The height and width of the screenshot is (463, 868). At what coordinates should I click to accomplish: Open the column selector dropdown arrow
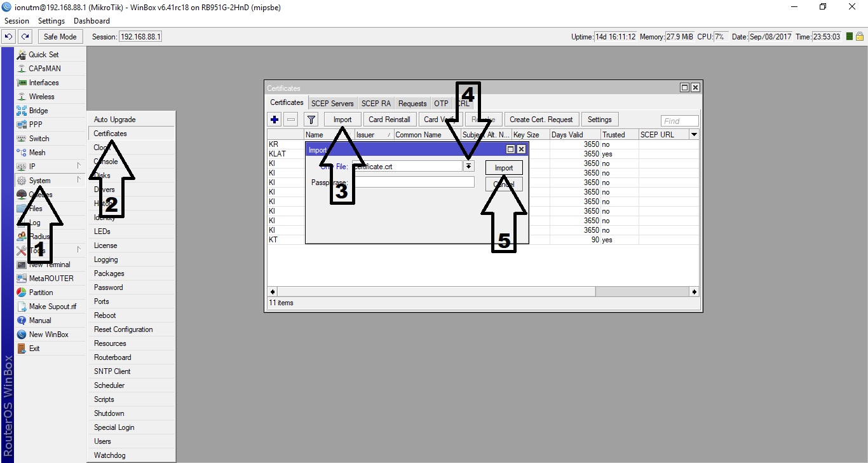694,135
